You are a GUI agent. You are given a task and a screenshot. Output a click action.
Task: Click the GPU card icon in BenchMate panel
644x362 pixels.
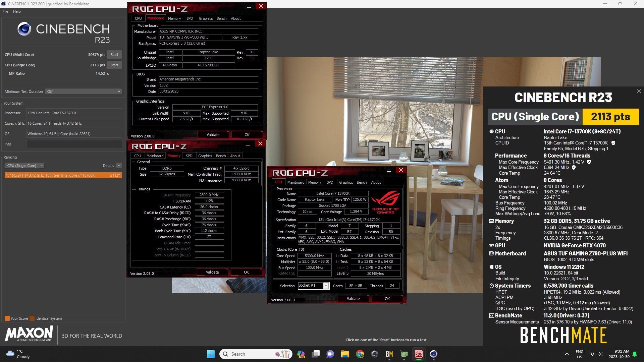tap(491, 245)
